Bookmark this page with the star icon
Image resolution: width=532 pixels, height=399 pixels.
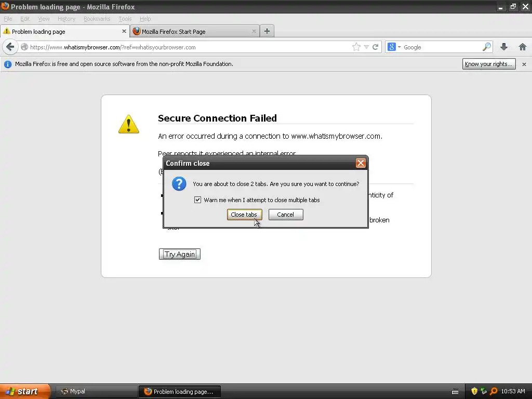[x=356, y=47]
